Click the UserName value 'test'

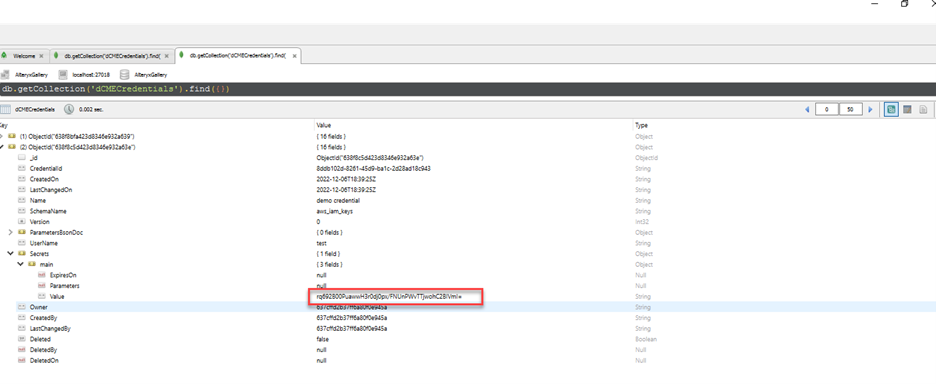click(x=321, y=243)
